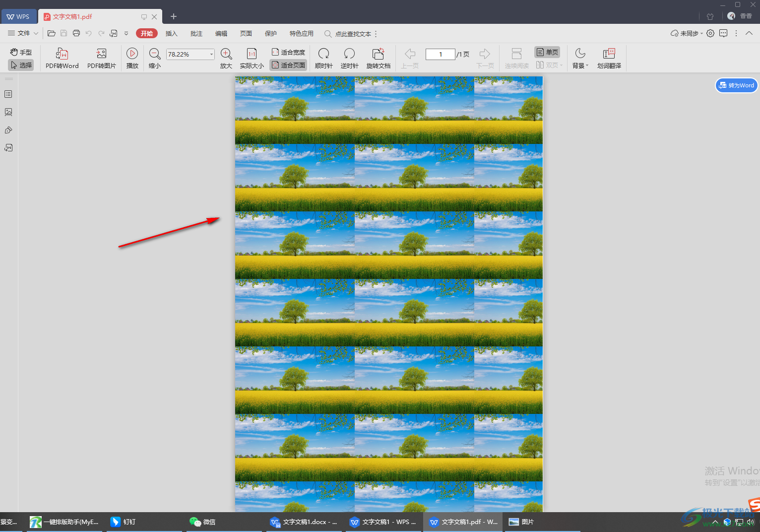Screen dimensions: 760x532
Task: Collapse the ribbon with the chevron arrow
Action: (749, 33)
